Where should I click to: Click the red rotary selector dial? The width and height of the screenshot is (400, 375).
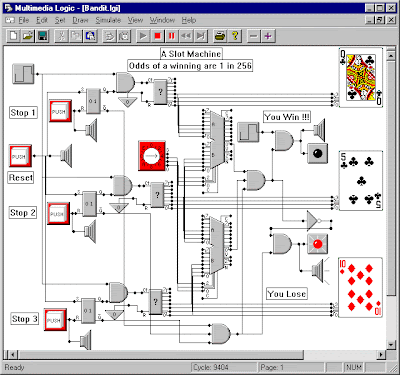point(152,156)
